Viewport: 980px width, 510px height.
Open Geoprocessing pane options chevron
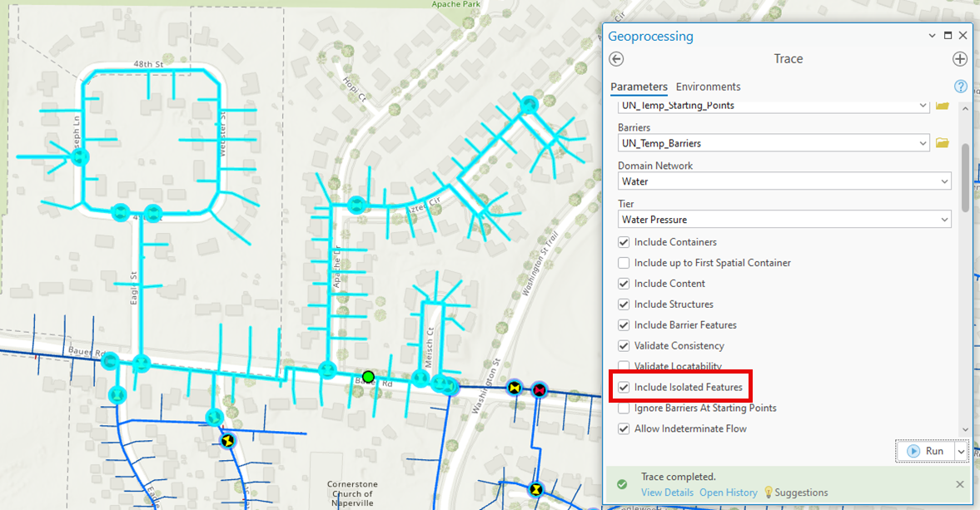pyautogui.click(x=932, y=37)
